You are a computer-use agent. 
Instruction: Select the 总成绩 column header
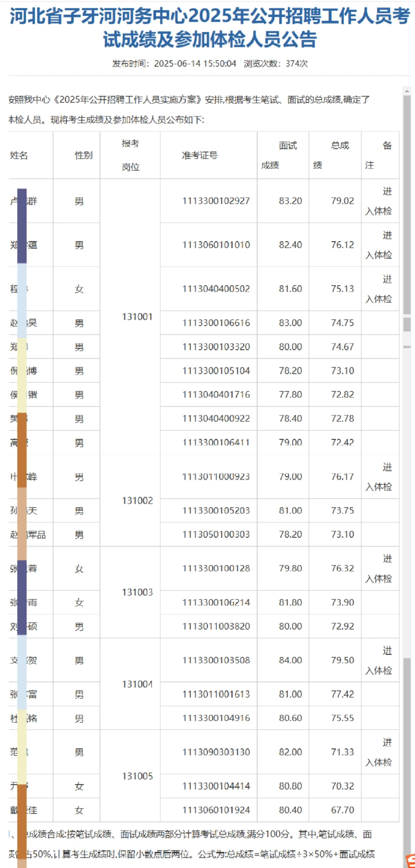click(335, 155)
